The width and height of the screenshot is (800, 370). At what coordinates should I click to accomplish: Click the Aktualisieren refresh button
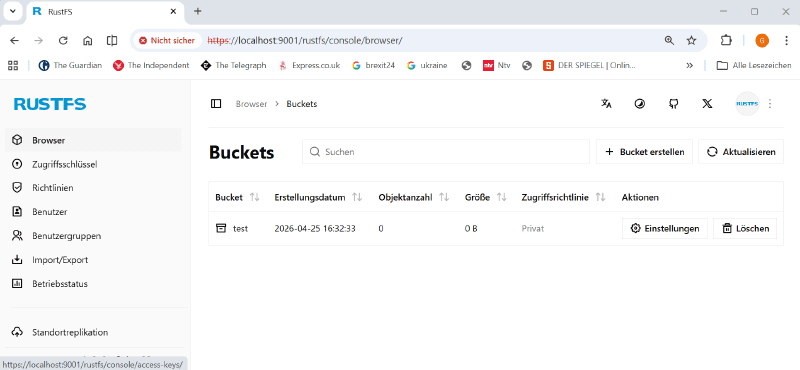[x=741, y=152]
